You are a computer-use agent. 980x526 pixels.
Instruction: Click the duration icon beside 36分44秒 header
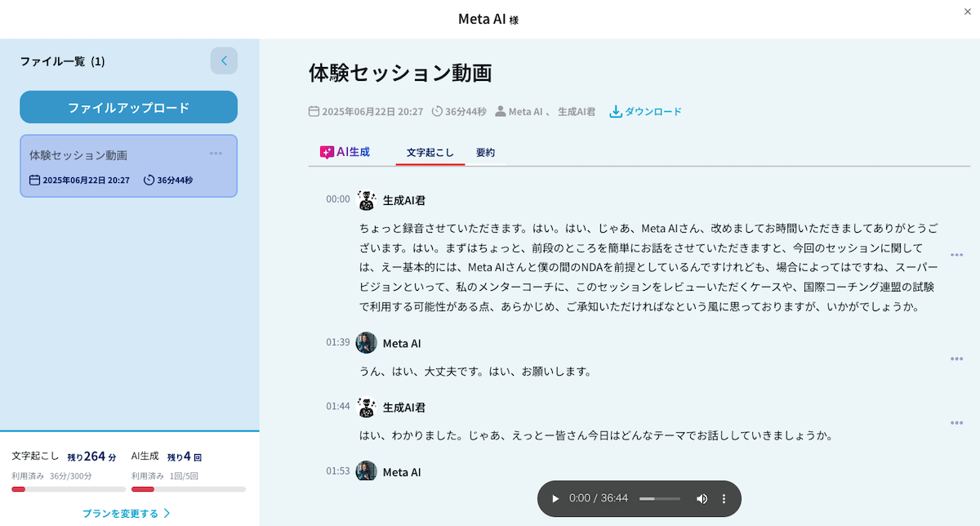tap(437, 111)
